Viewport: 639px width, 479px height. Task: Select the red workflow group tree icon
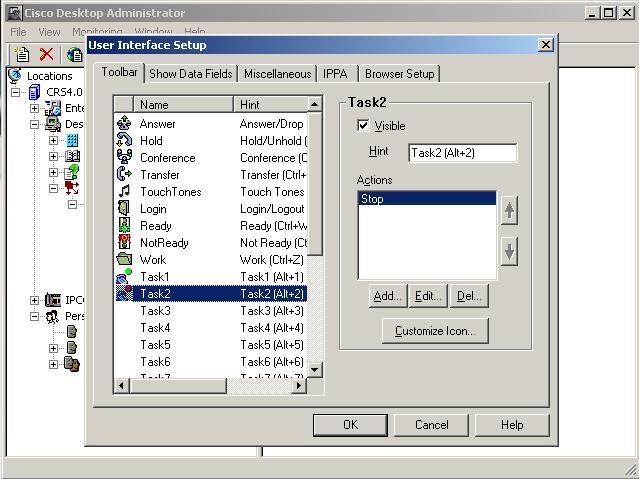point(72,188)
